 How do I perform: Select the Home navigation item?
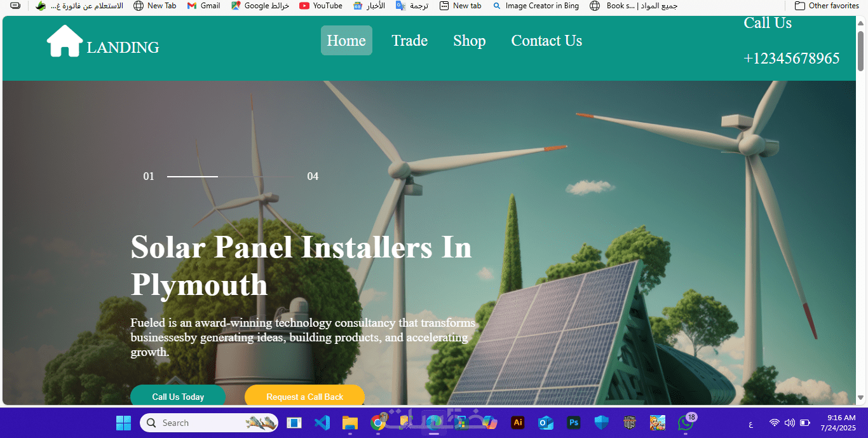click(346, 41)
